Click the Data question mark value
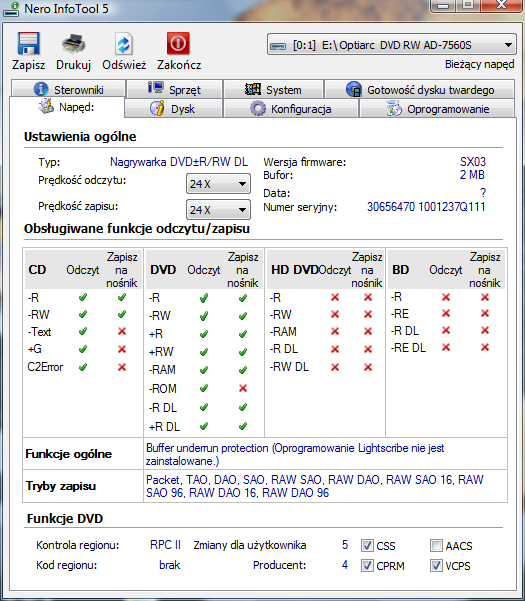This screenshot has height=601, width=525. (483, 193)
